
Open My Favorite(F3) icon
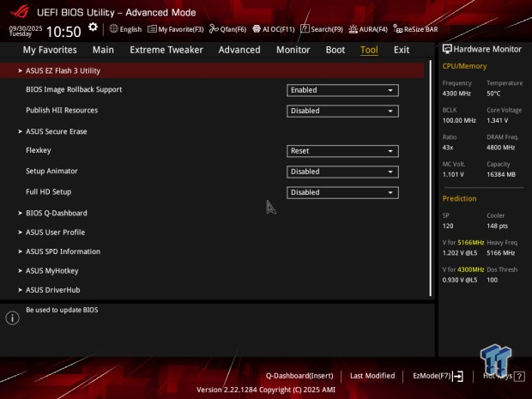click(152, 29)
